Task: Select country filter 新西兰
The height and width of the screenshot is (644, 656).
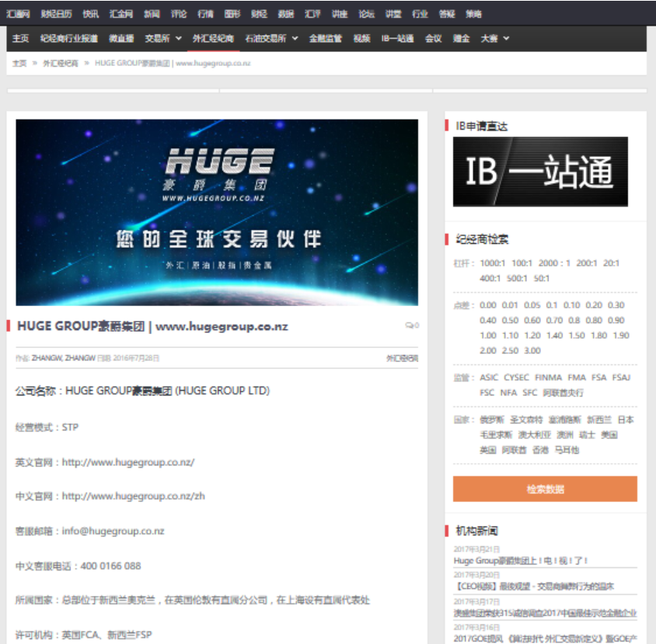Action: (x=599, y=419)
